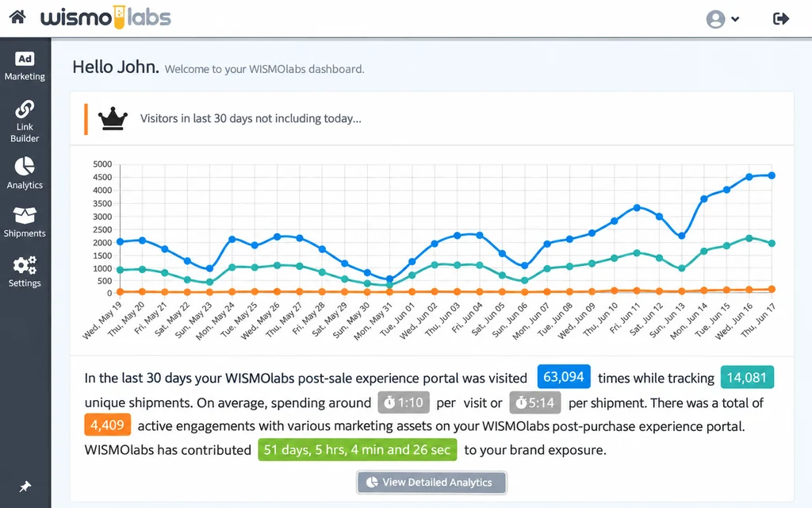Open the user account avatar
This screenshot has width=812, height=508.
click(715, 19)
